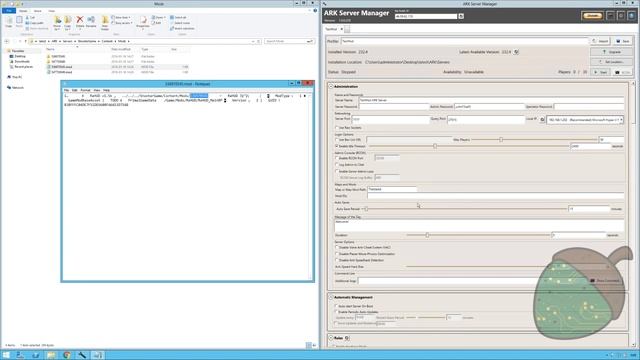Viewport: 640px width, 360px height.
Task: Toggle Use Ban List URL checkbox
Action: tap(337, 140)
